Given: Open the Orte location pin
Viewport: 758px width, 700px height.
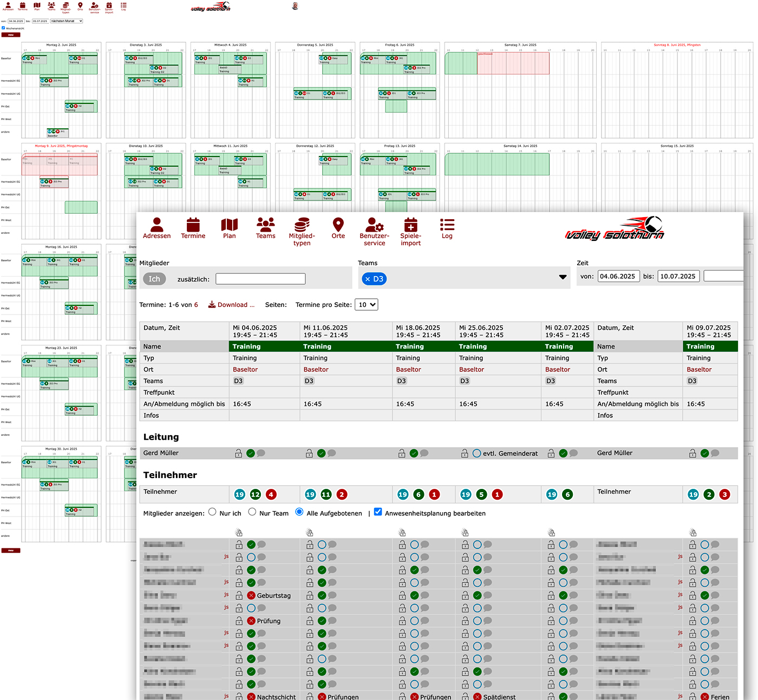Looking at the screenshot, I should click(x=338, y=228).
